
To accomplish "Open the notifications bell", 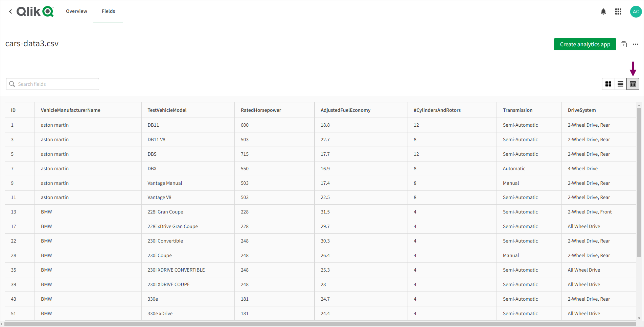I will [x=603, y=11].
